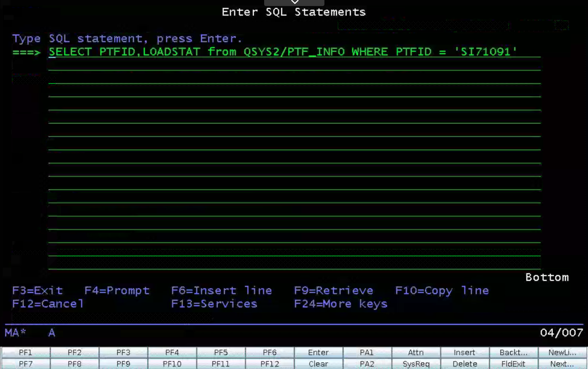
Task: Click the Clear key button
Action: pyautogui.click(x=318, y=364)
